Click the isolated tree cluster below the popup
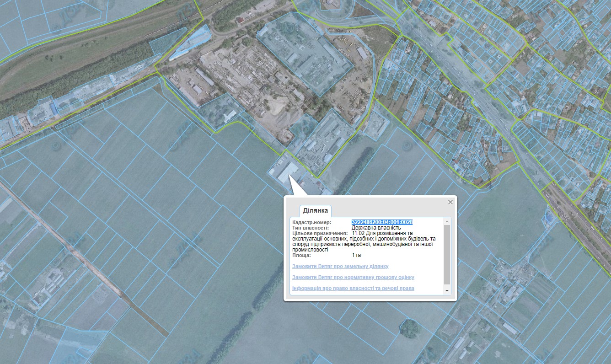The width and height of the screenshot is (611, 364). tap(409, 327)
